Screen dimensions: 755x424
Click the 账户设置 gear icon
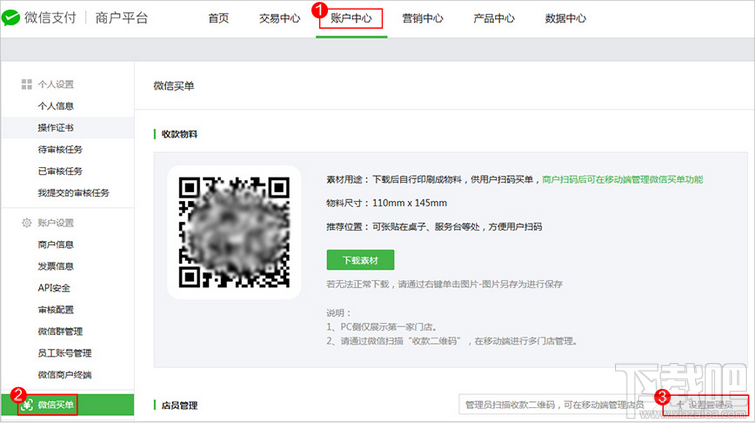click(26, 223)
